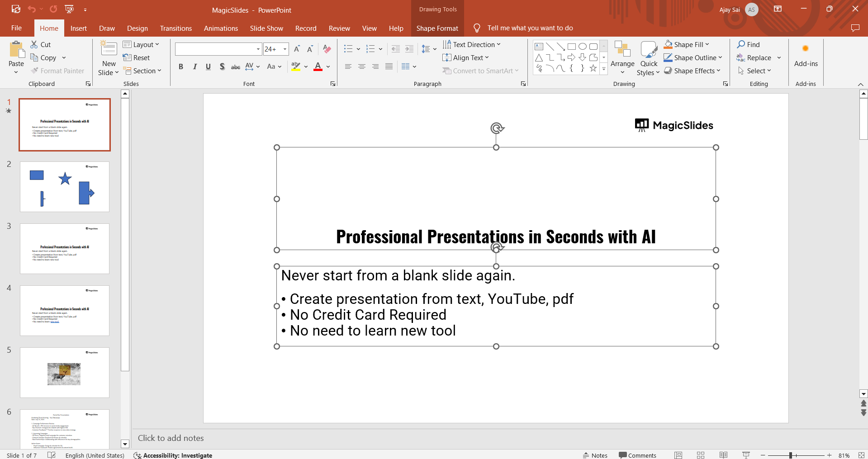868x459 pixels.
Task: Click the Replace button
Action: pyautogui.click(x=759, y=57)
